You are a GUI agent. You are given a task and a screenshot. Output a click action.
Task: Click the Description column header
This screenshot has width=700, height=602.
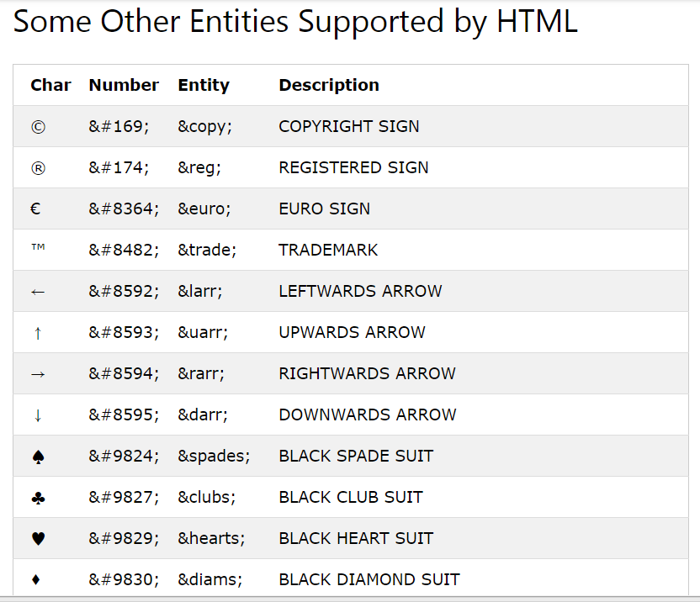329,85
